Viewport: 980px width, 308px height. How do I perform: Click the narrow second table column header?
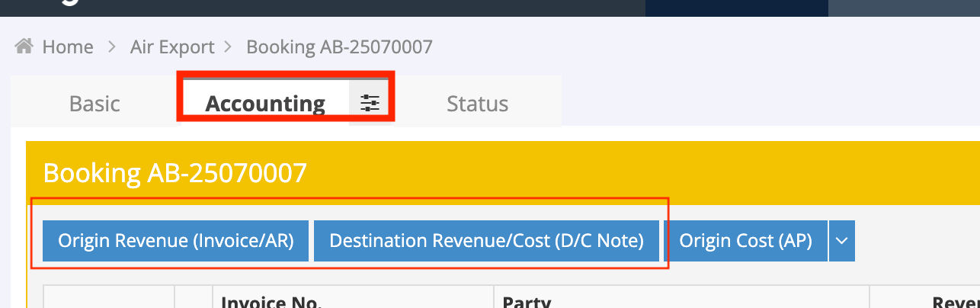click(194, 299)
